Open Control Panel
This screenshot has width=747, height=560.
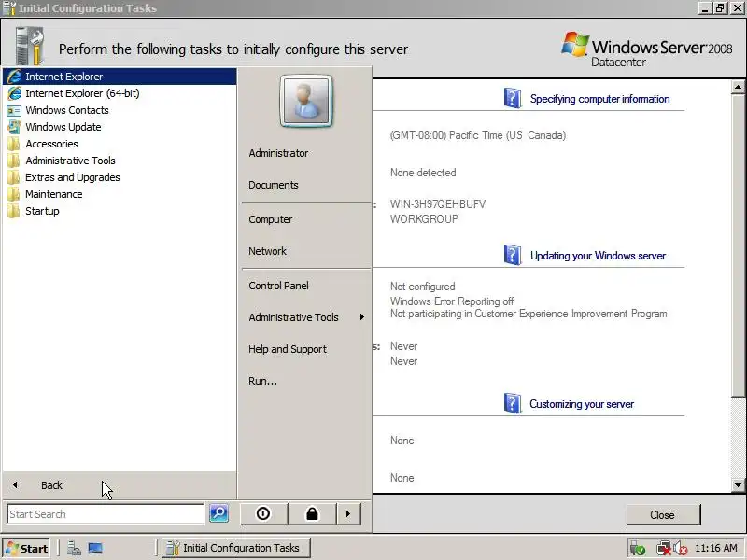coord(278,286)
